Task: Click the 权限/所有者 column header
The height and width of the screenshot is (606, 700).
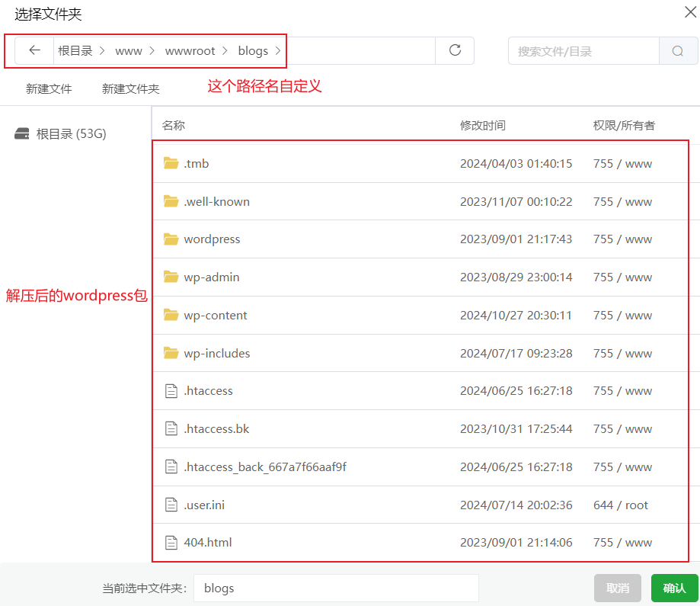Action: click(624, 126)
